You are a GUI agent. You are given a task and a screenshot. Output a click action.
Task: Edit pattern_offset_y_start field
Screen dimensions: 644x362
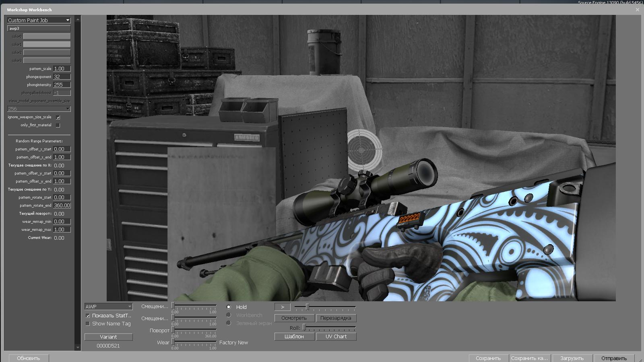[x=62, y=173]
